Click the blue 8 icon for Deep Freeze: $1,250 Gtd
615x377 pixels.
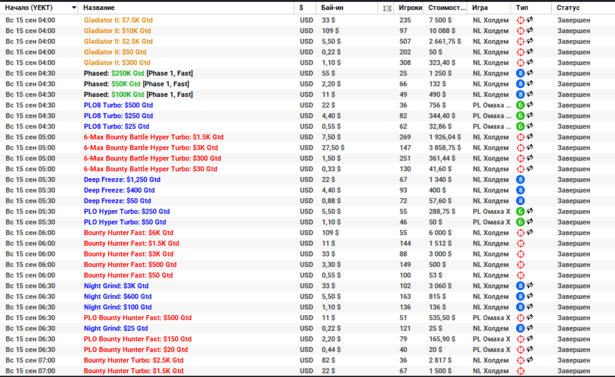click(x=520, y=180)
